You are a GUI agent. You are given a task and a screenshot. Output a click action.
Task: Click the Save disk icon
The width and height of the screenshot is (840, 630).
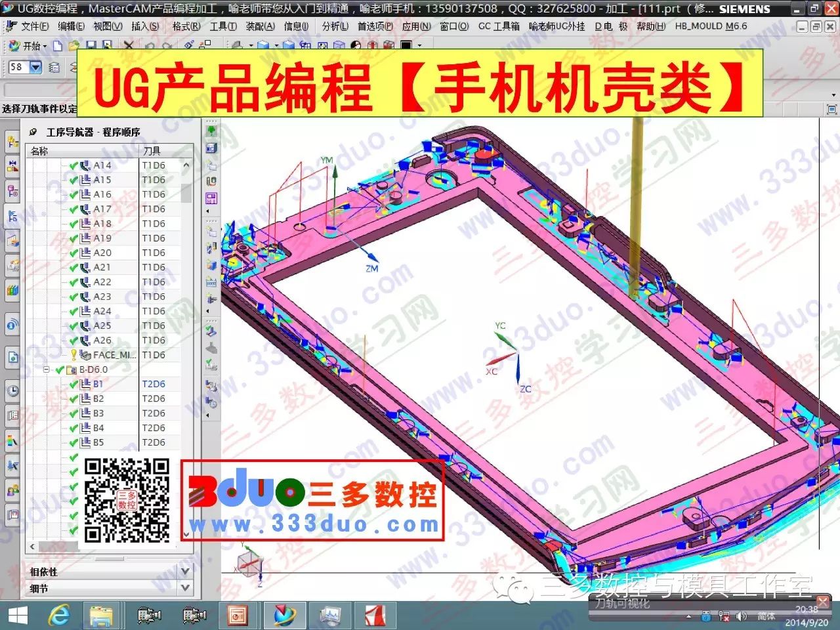[91, 46]
